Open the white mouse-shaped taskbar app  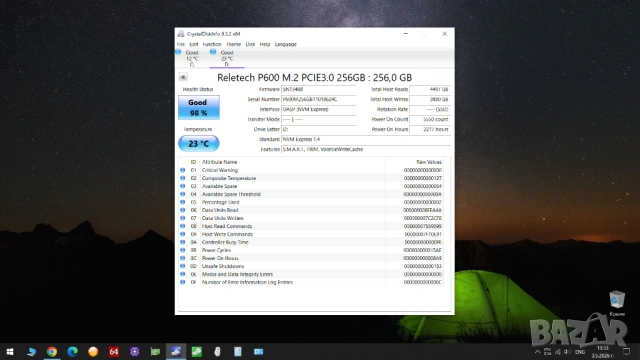pyautogui.click(x=217, y=351)
